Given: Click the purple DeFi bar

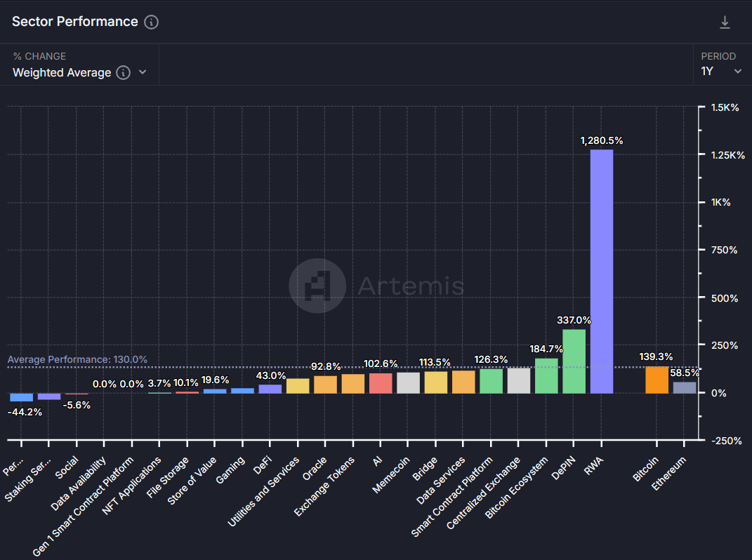Looking at the screenshot, I should click(x=270, y=389).
